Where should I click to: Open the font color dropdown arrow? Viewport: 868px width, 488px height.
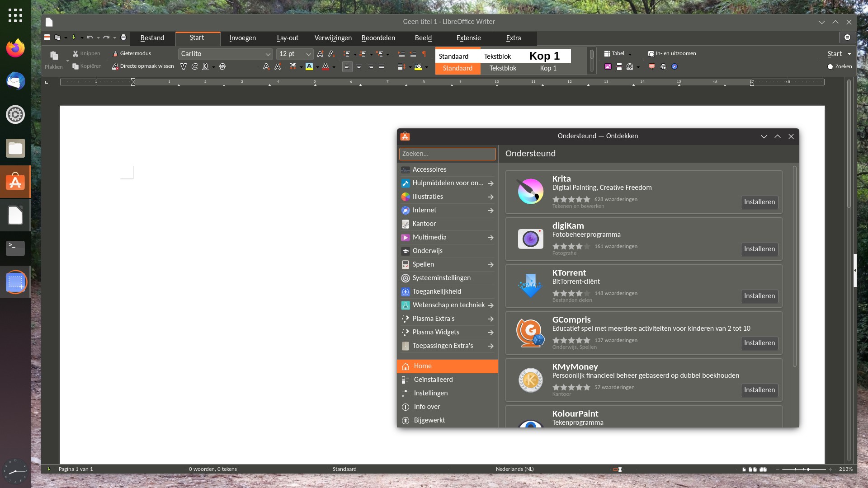(x=334, y=67)
